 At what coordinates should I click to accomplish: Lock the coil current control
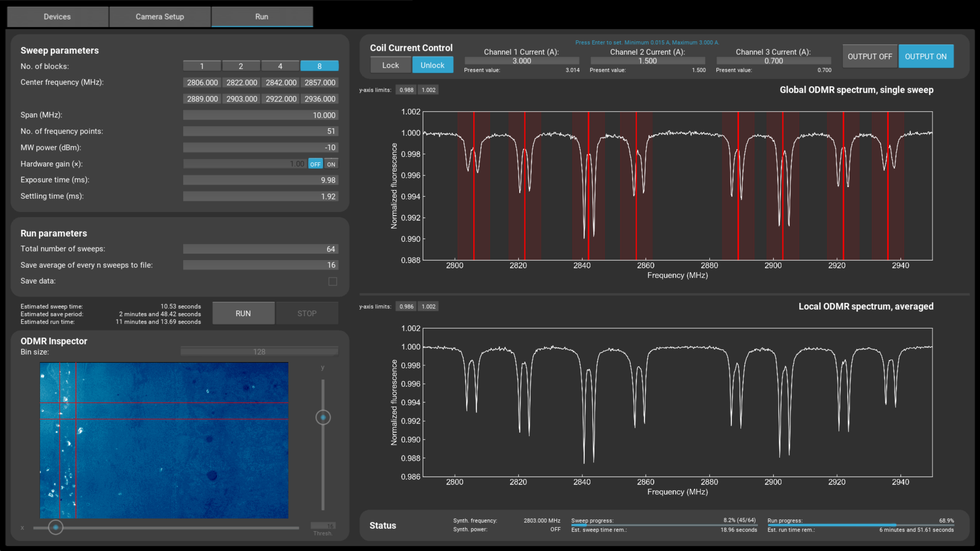pyautogui.click(x=390, y=65)
